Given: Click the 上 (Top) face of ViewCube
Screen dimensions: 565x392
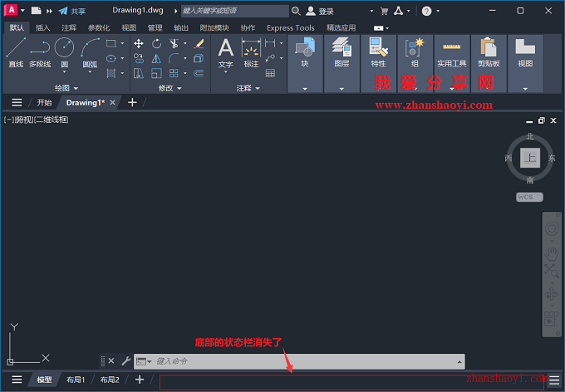Looking at the screenshot, I should (x=530, y=158).
